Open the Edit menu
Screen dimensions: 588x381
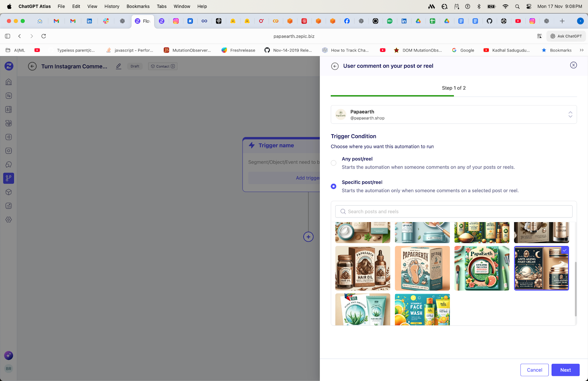click(76, 6)
